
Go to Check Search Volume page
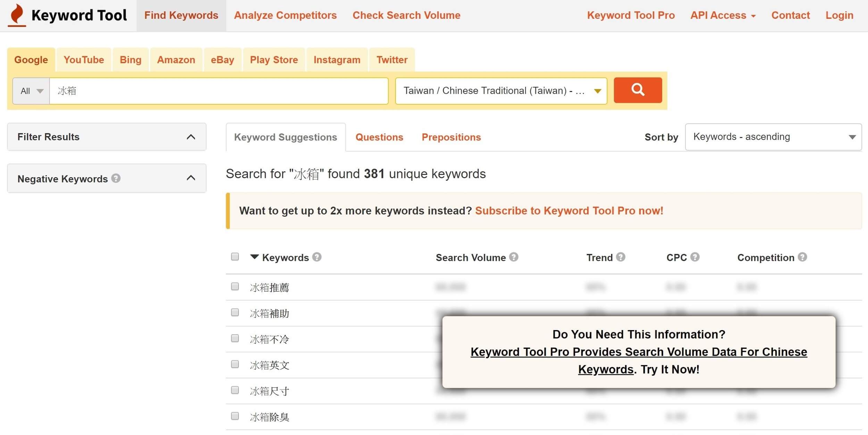[x=406, y=15]
